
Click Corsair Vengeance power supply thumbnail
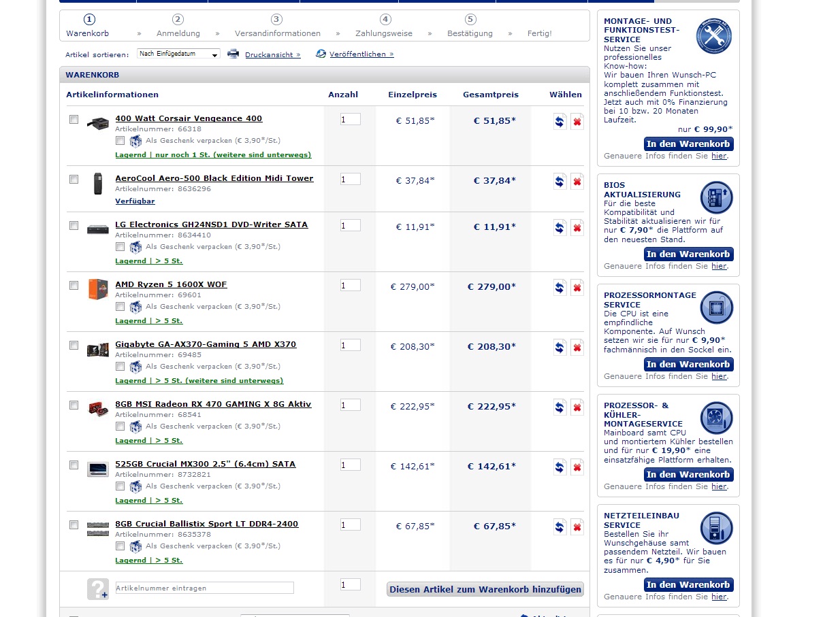(98, 123)
